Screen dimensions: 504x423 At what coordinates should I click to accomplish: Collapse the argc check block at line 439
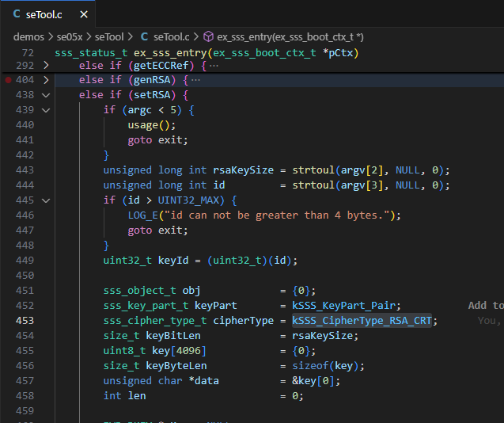tap(46, 110)
